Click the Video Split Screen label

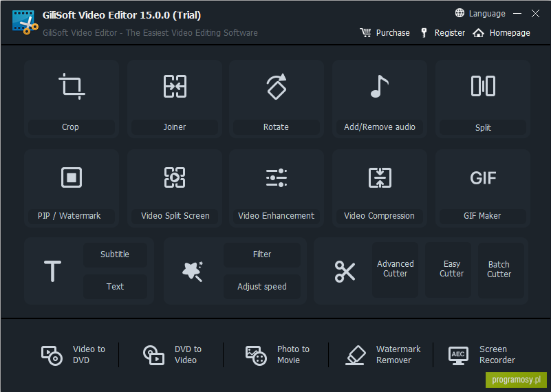pyautogui.click(x=175, y=216)
